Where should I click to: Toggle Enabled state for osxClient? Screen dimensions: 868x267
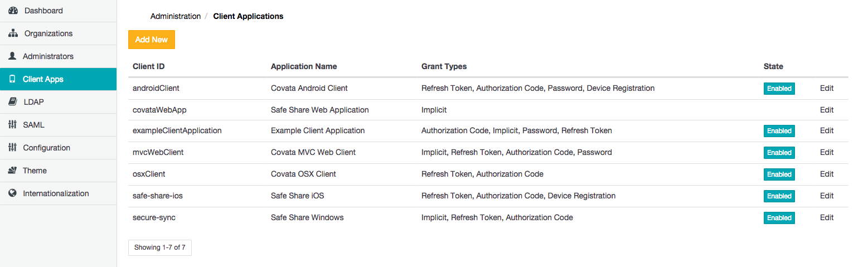coord(779,174)
